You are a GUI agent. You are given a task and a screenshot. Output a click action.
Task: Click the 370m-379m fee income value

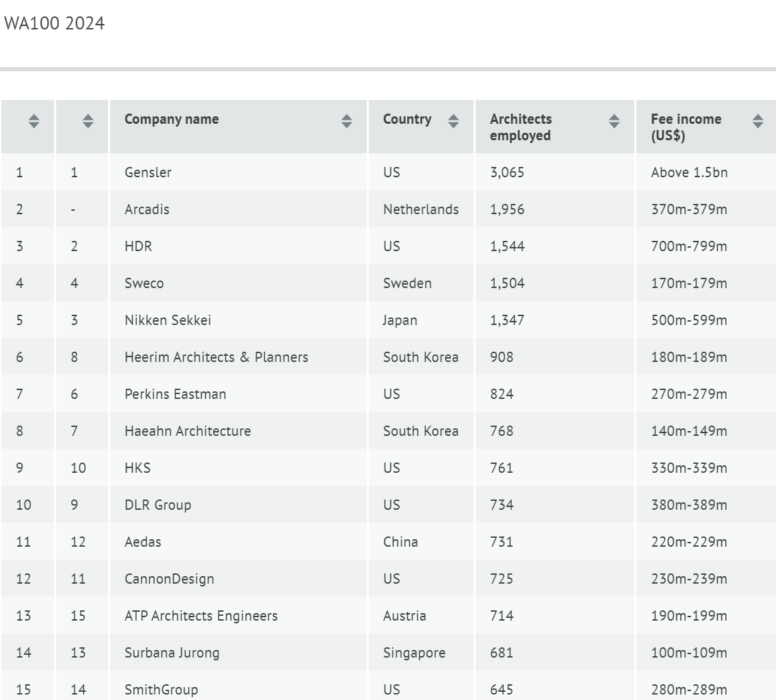click(689, 209)
